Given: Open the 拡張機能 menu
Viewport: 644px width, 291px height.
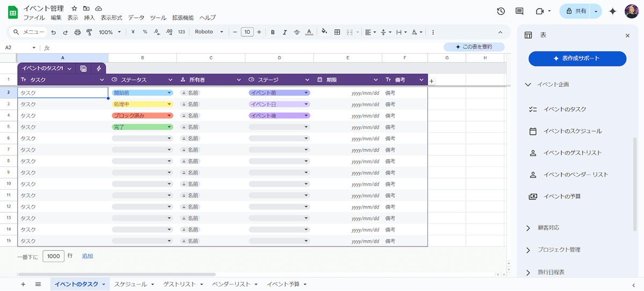Looking at the screenshot, I should click(182, 18).
